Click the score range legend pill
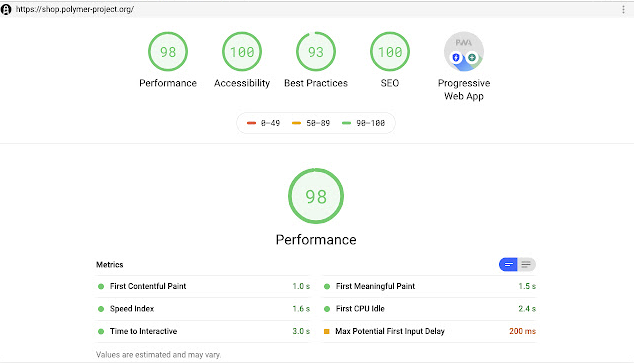Image resolution: width=634 pixels, height=363 pixels. click(x=316, y=123)
